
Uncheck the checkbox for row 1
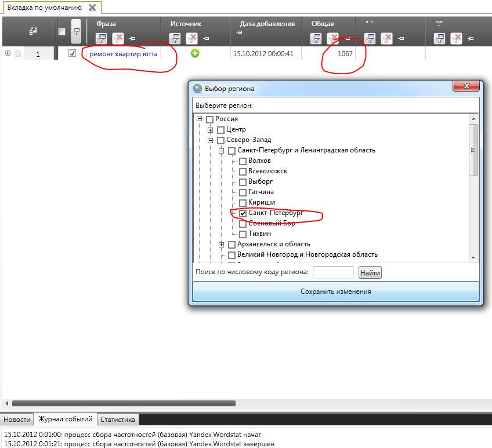click(x=72, y=53)
